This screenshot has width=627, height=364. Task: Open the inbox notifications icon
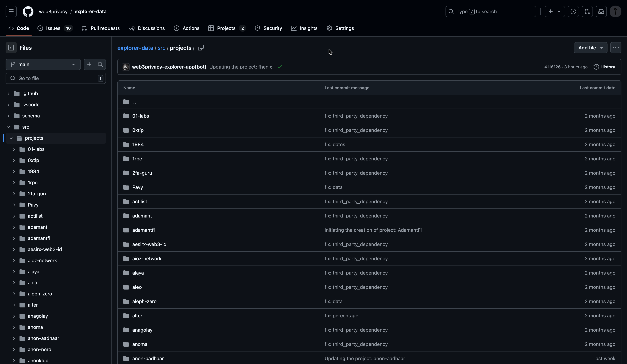601,11
